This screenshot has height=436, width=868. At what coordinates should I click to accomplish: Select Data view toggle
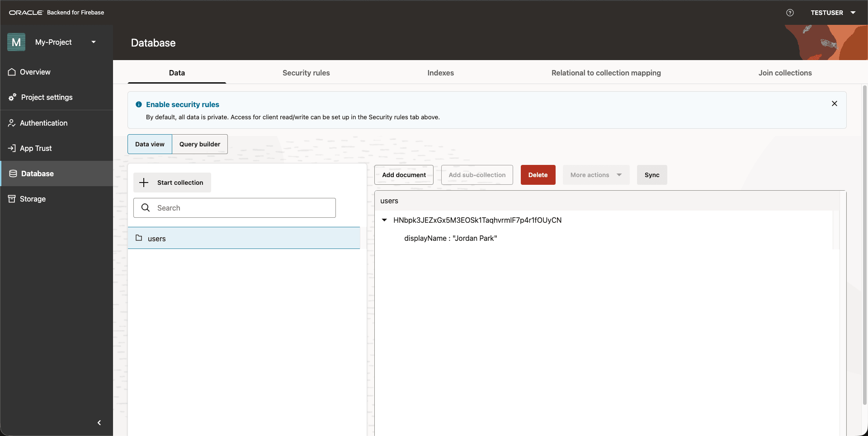pos(150,144)
